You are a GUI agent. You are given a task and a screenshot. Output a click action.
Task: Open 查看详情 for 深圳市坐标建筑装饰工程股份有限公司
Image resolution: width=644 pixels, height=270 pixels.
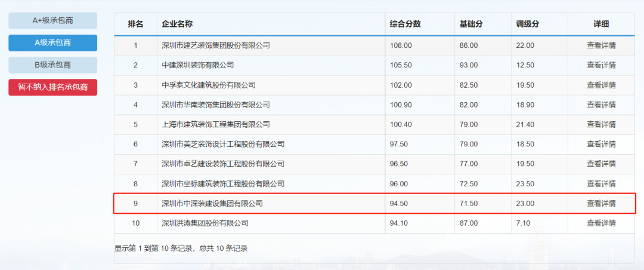(x=601, y=183)
